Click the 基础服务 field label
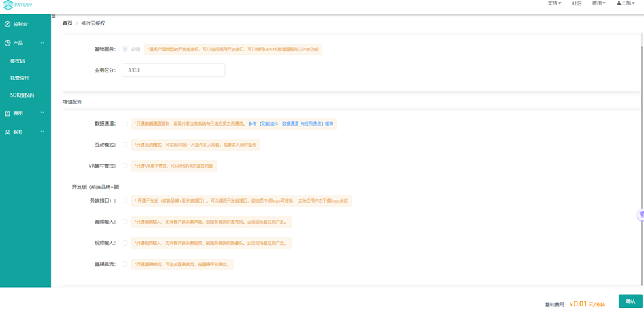This screenshot has width=644, height=309. [x=106, y=49]
